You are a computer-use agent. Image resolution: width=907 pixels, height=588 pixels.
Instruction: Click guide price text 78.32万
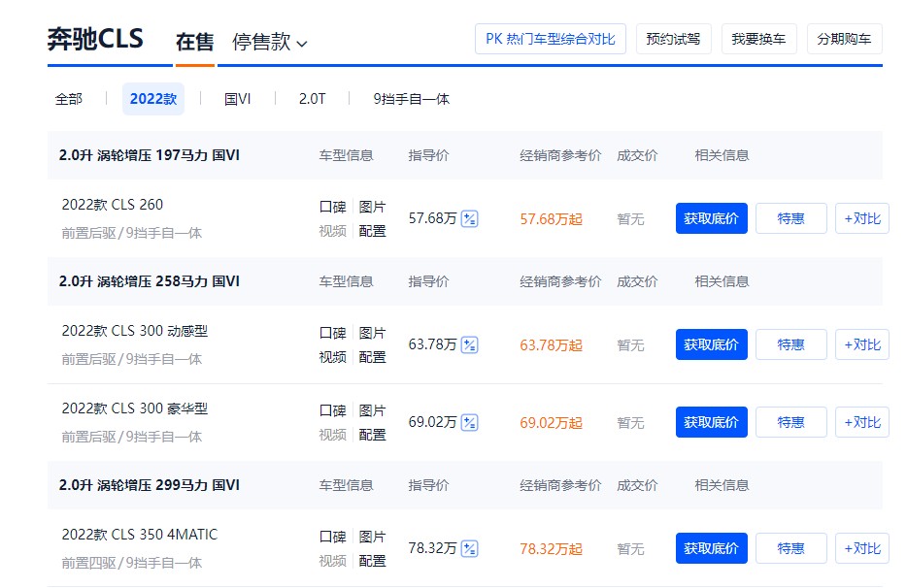(433, 548)
